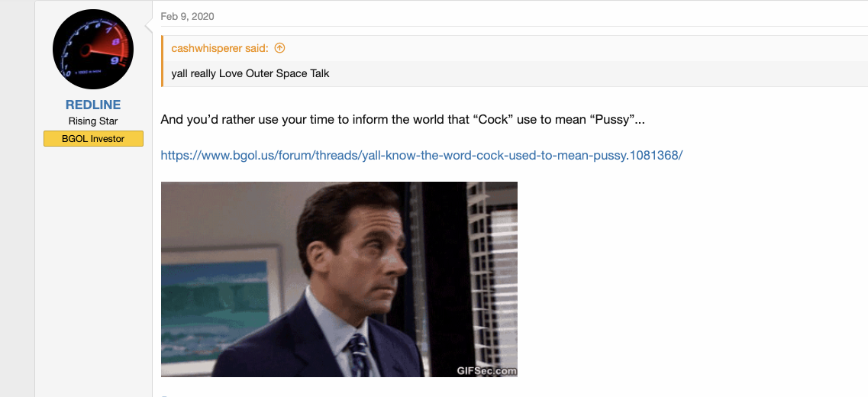
Task: Open the REDLINE username profile
Action: click(93, 105)
